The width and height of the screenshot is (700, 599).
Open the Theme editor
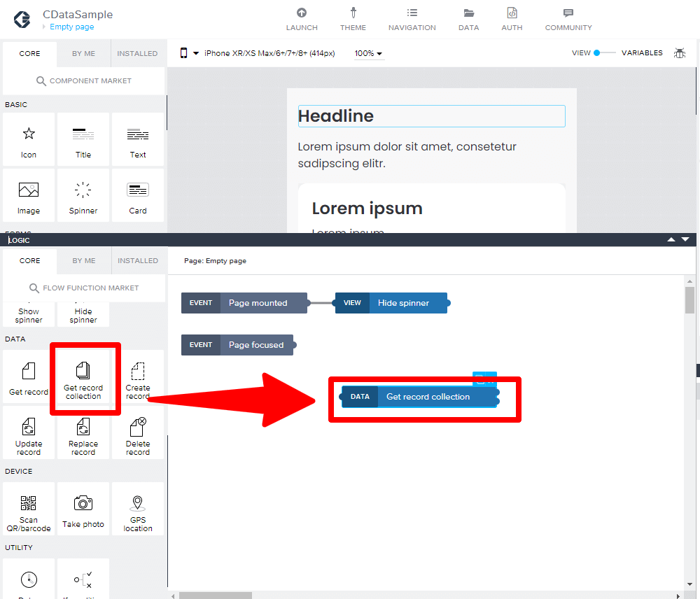(353, 20)
